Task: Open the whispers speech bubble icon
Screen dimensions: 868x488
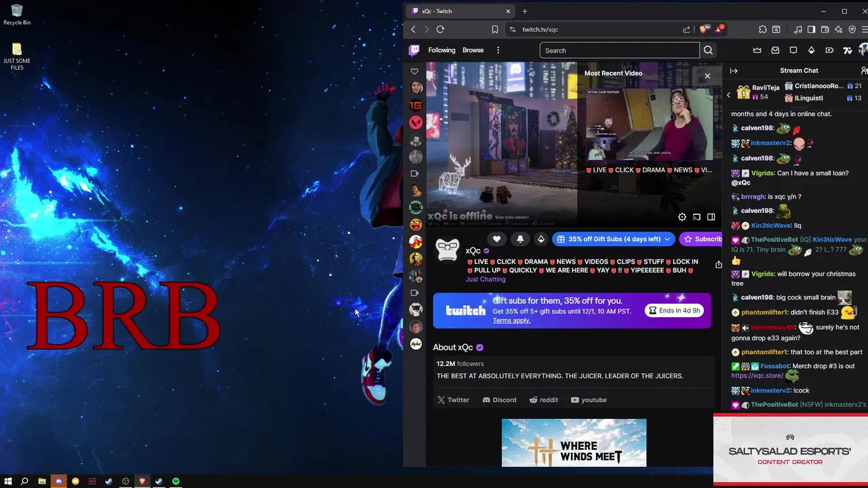Action: click(x=793, y=50)
